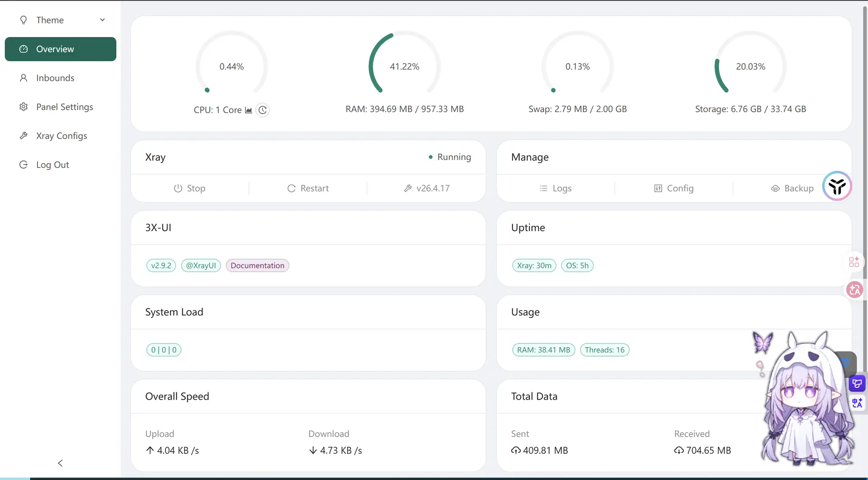Stop the Xray service
The height and width of the screenshot is (480, 868).
[190, 188]
